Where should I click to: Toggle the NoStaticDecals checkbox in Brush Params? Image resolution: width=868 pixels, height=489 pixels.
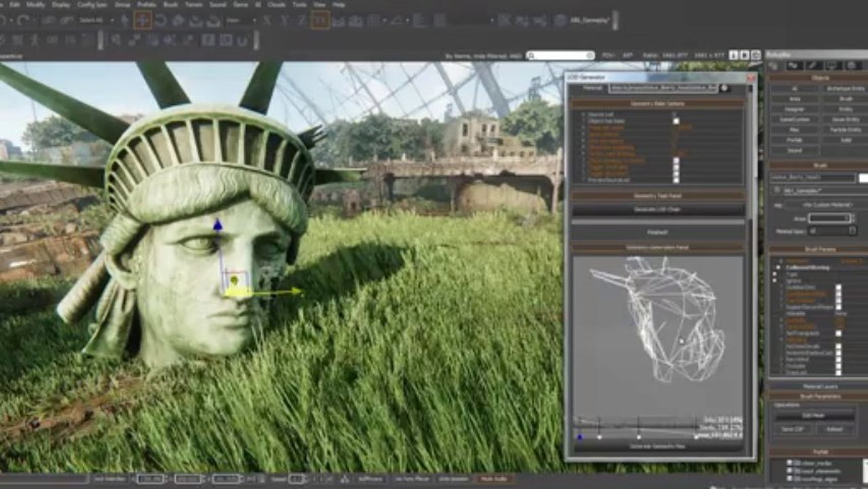[x=838, y=346]
